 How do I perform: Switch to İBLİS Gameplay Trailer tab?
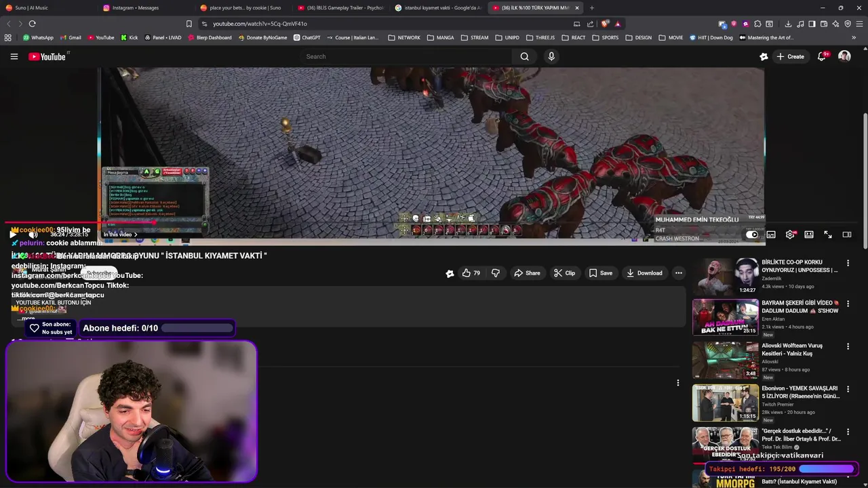(x=342, y=8)
